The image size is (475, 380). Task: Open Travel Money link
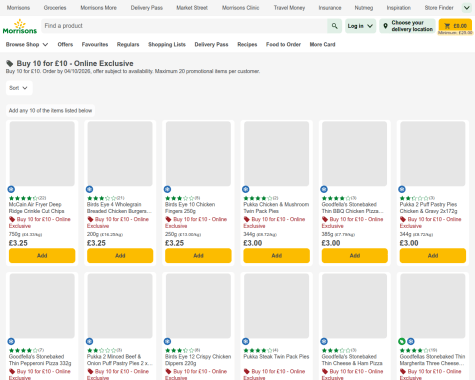point(289,8)
